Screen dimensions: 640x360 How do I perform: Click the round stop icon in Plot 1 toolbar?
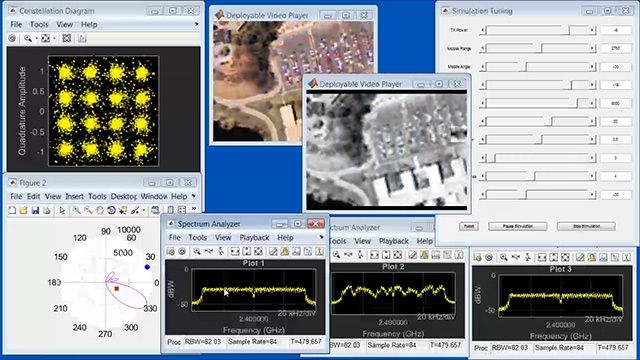182,251
